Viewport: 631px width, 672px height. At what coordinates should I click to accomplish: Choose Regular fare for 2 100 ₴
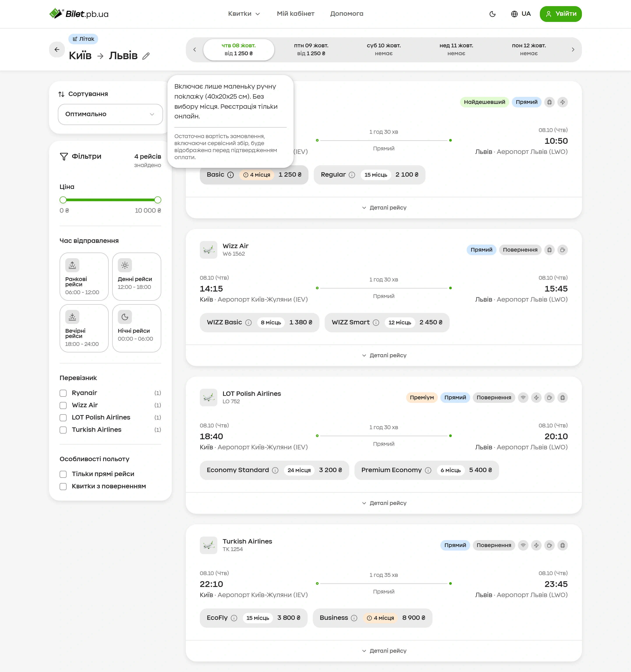coord(369,175)
